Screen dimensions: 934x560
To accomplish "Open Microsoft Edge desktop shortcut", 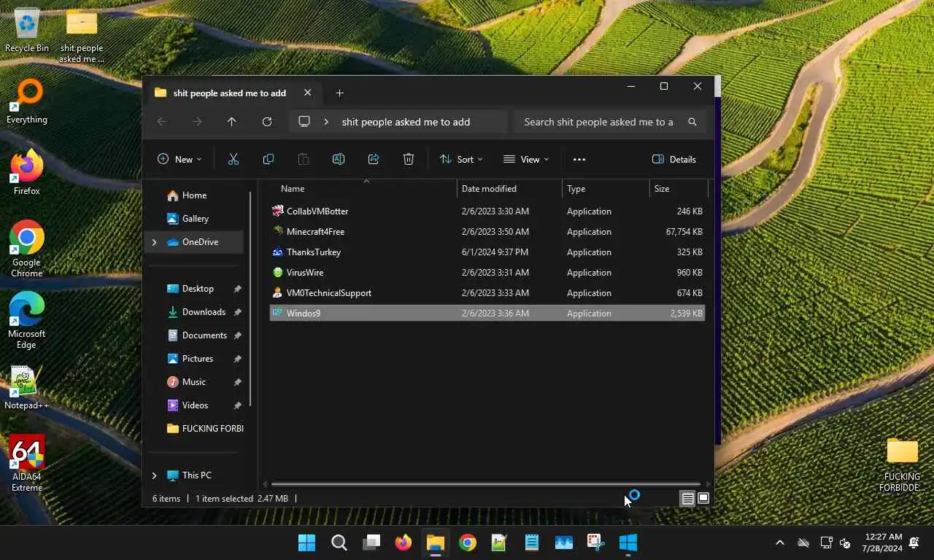I will [27, 320].
